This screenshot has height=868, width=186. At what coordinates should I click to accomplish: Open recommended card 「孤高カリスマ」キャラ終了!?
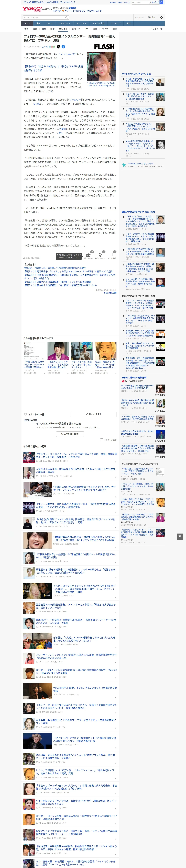[x=58, y=358]
